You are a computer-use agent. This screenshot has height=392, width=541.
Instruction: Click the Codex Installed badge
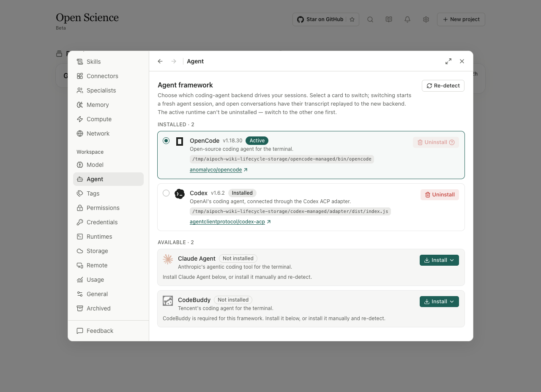tap(242, 193)
